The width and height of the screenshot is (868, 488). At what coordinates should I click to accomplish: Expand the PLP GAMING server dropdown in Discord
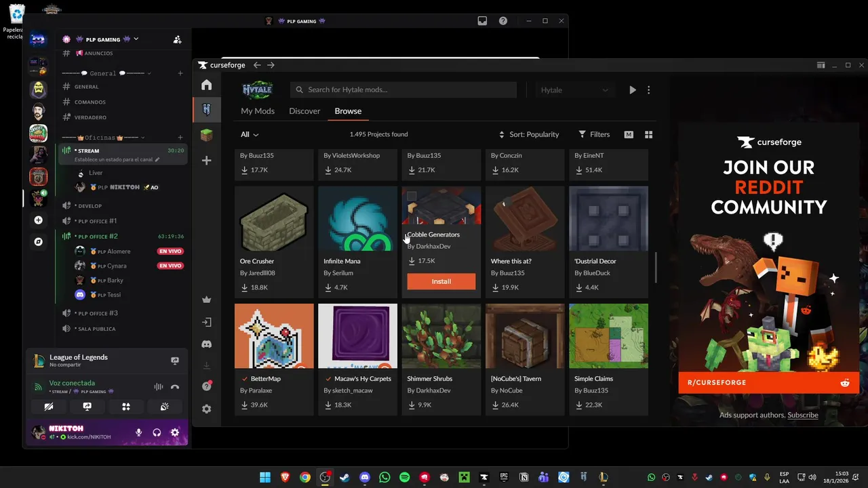point(136,39)
